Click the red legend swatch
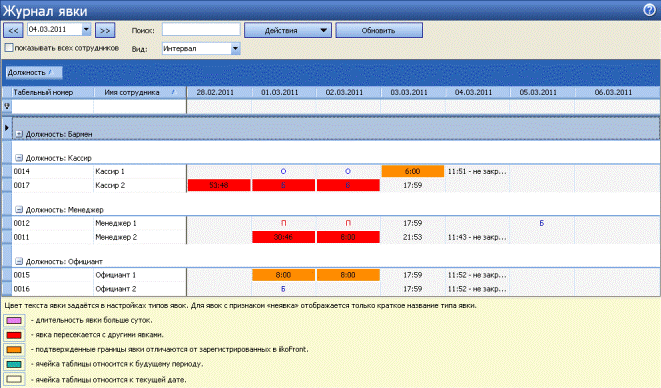 tap(14, 335)
